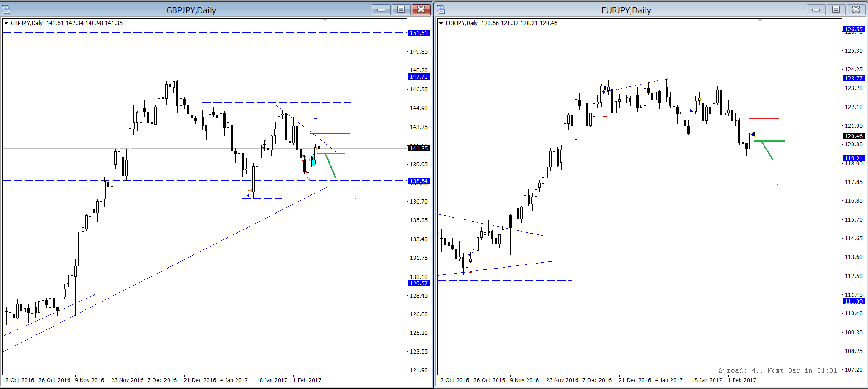868x389 pixels.
Task: Click the 1 Feb 2017 date on EURJPY
Action: tap(742, 380)
